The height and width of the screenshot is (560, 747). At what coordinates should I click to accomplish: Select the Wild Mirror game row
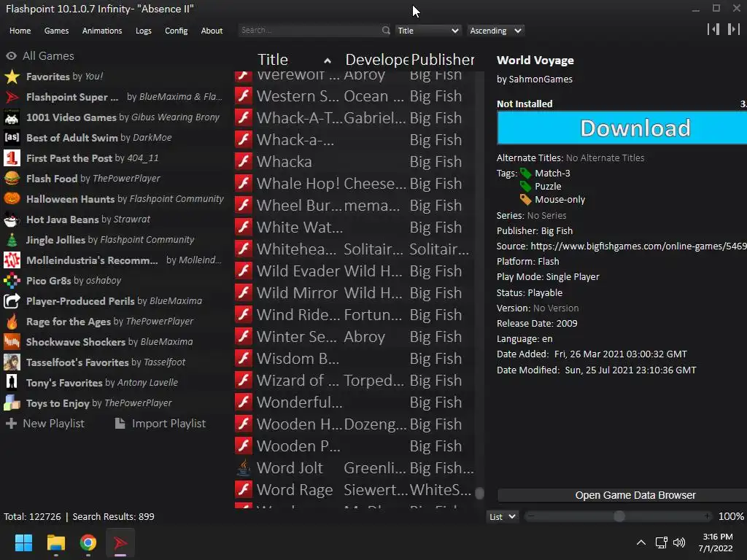[354, 293]
